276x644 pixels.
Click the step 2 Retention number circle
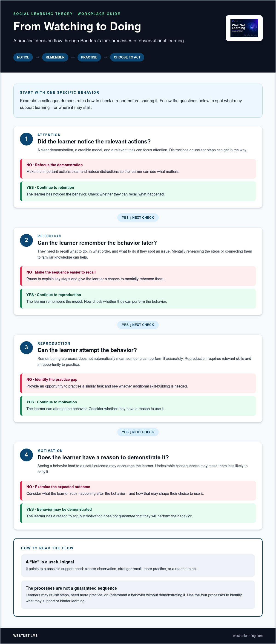tap(26, 240)
